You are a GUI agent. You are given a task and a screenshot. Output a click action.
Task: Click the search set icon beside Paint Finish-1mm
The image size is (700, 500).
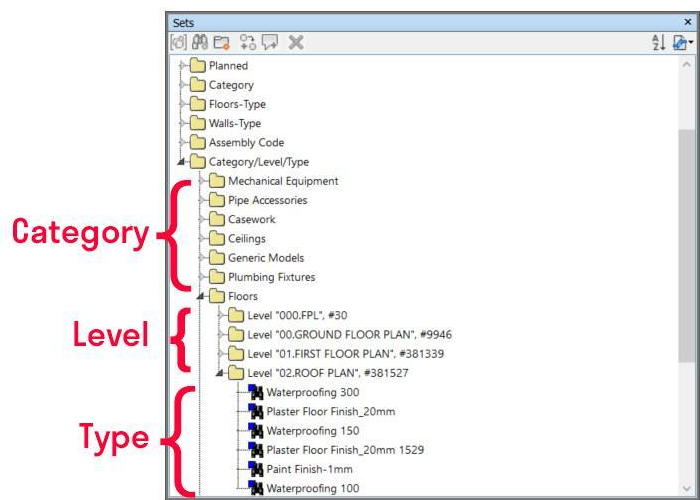point(256,469)
